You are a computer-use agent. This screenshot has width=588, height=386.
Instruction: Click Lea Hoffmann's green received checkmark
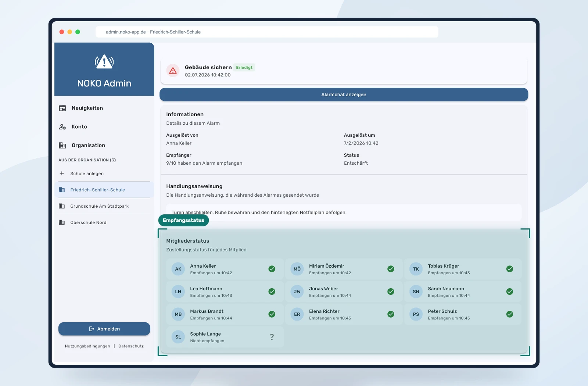pyautogui.click(x=272, y=292)
